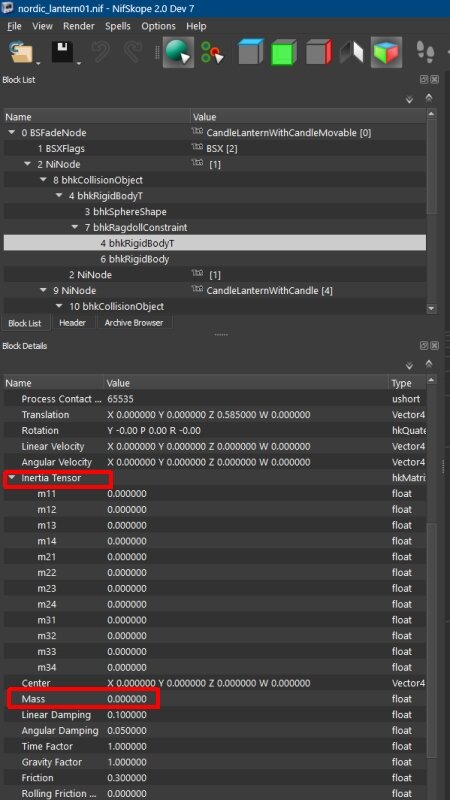
Task: Collapse the Inertia Tensor row arrow
Action: [x=12, y=479]
